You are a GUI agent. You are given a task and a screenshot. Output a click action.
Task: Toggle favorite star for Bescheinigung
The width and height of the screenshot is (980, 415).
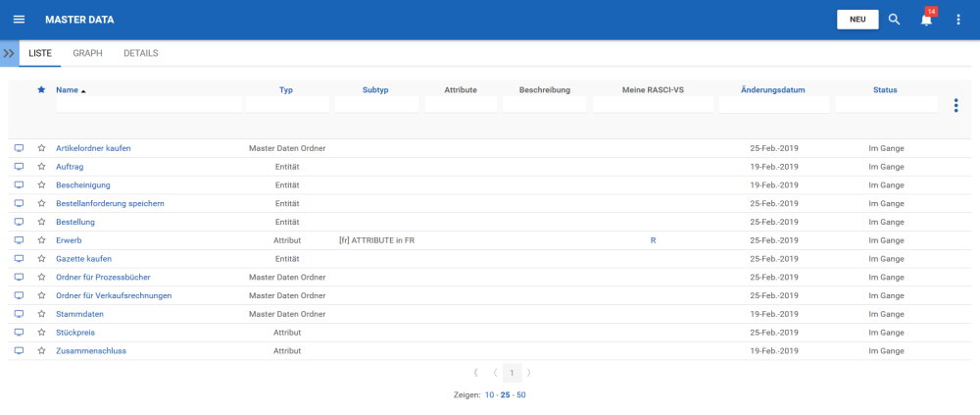coord(41,185)
